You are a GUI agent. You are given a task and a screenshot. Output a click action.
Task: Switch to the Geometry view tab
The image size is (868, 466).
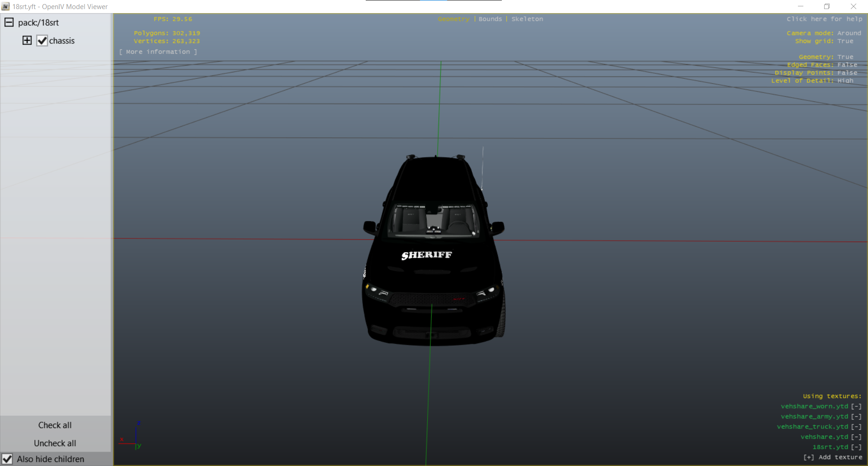(x=453, y=19)
